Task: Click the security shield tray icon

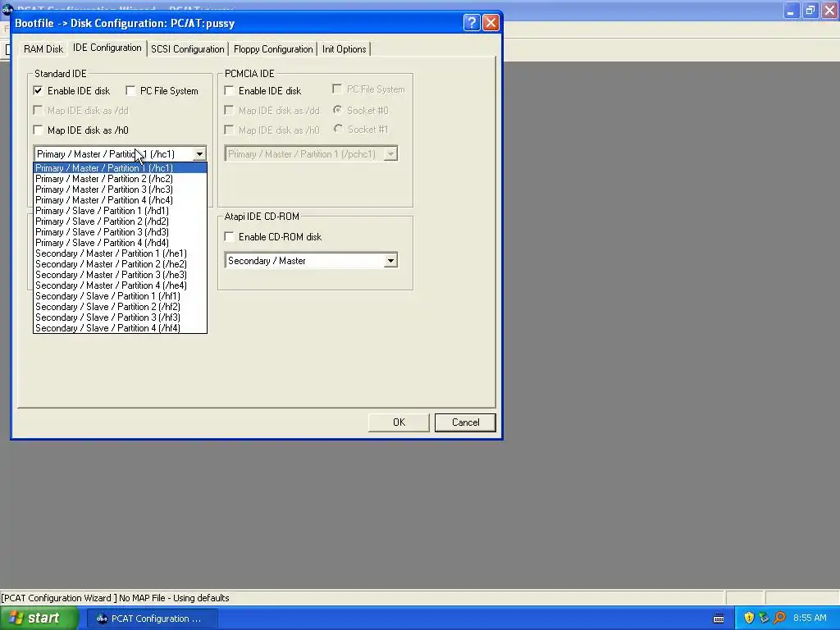Action: 749,619
